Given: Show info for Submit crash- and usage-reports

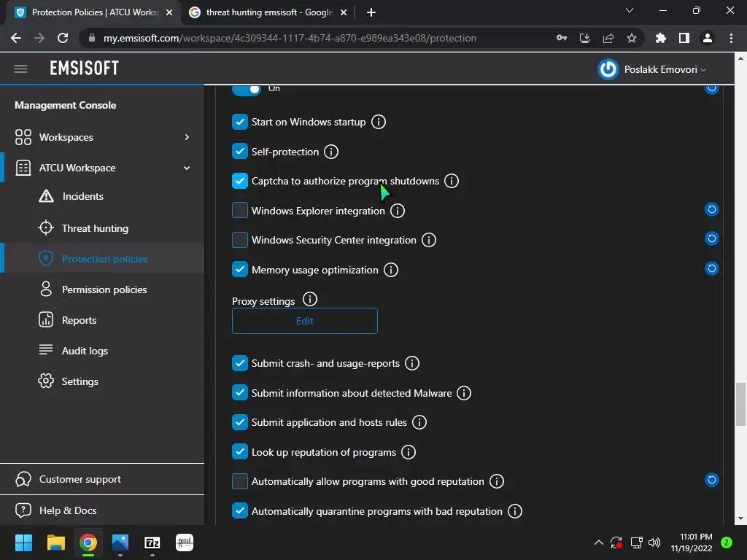Looking at the screenshot, I should [412, 363].
